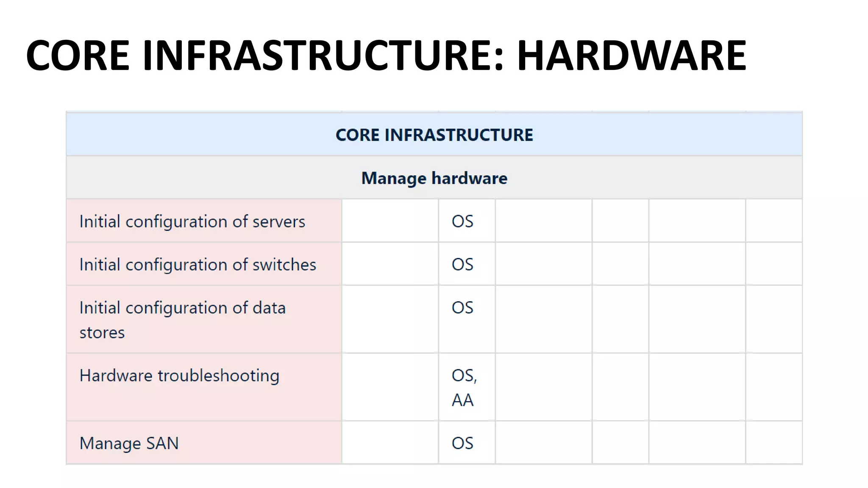Click Initial configuration of data stores cell
Screen dimensions: 868x488
204,319
